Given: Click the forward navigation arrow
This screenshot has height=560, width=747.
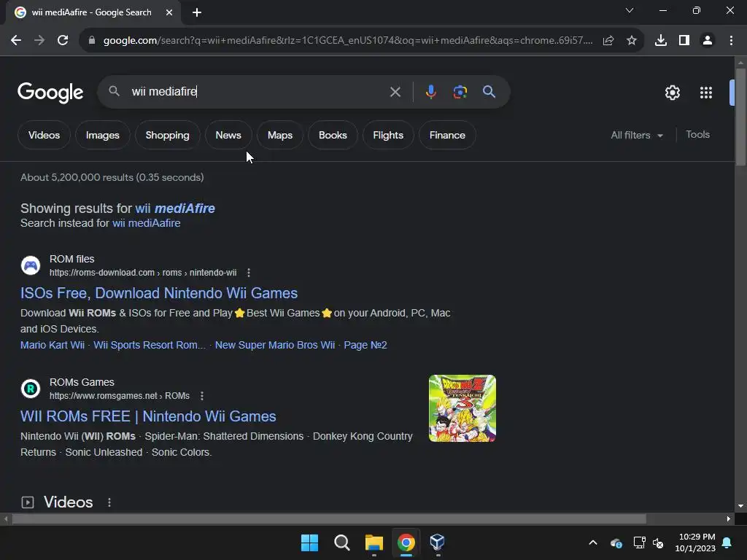Looking at the screenshot, I should (39, 41).
